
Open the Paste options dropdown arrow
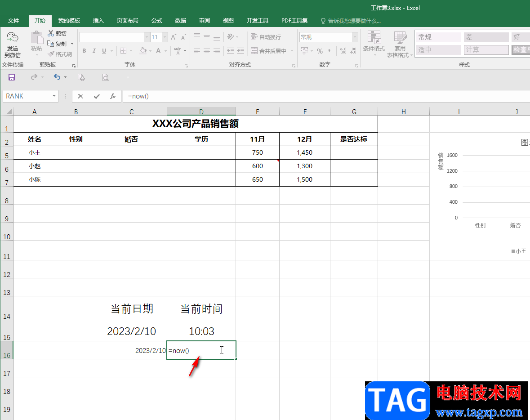click(x=36, y=55)
